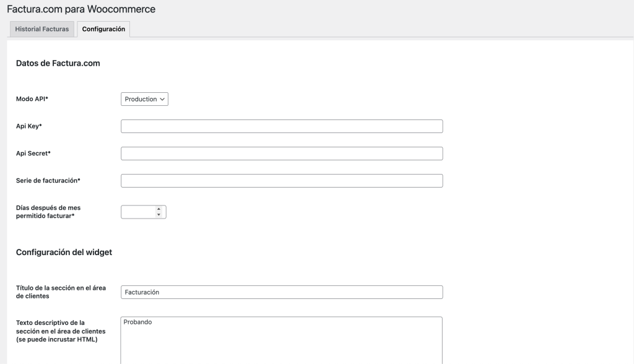Click the Modo API* label

pyautogui.click(x=32, y=98)
